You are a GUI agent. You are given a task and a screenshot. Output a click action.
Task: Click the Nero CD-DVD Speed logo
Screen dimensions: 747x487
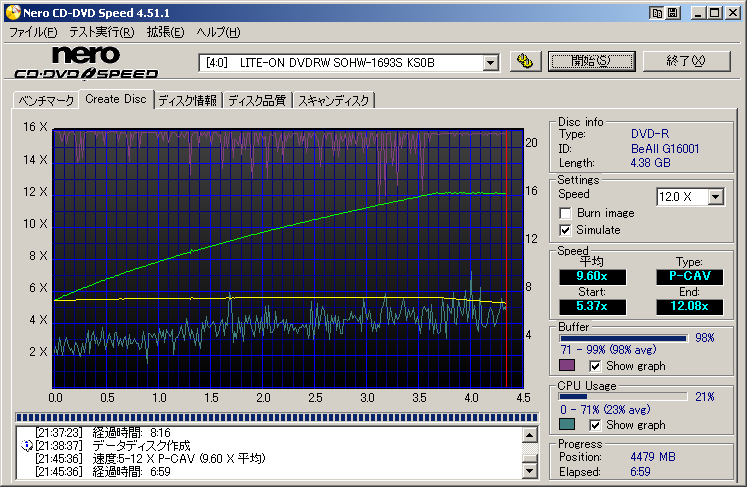click(86, 62)
